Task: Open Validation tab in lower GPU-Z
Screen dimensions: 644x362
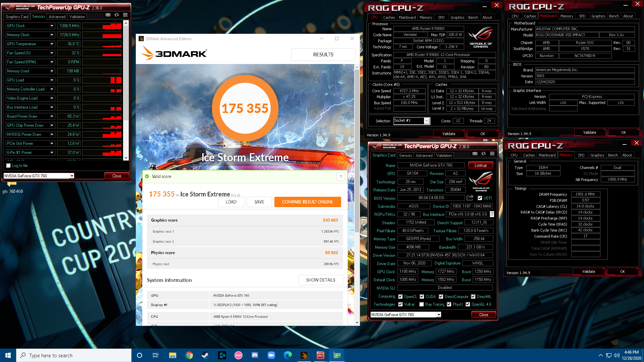Action: [444, 156]
